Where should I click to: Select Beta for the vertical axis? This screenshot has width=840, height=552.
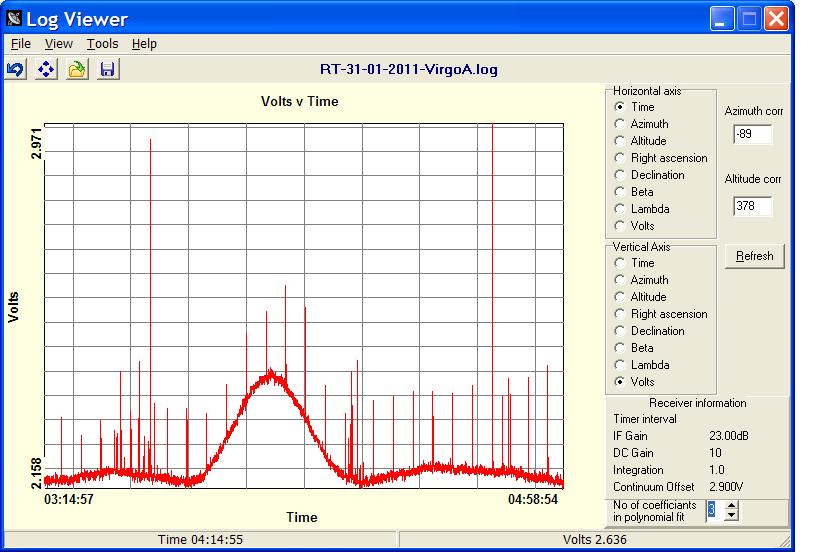point(620,348)
